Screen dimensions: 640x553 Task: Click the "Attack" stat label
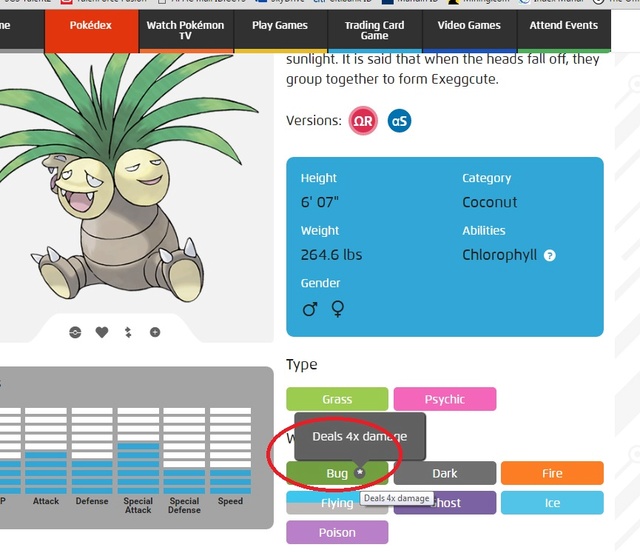(x=46, y=501)
